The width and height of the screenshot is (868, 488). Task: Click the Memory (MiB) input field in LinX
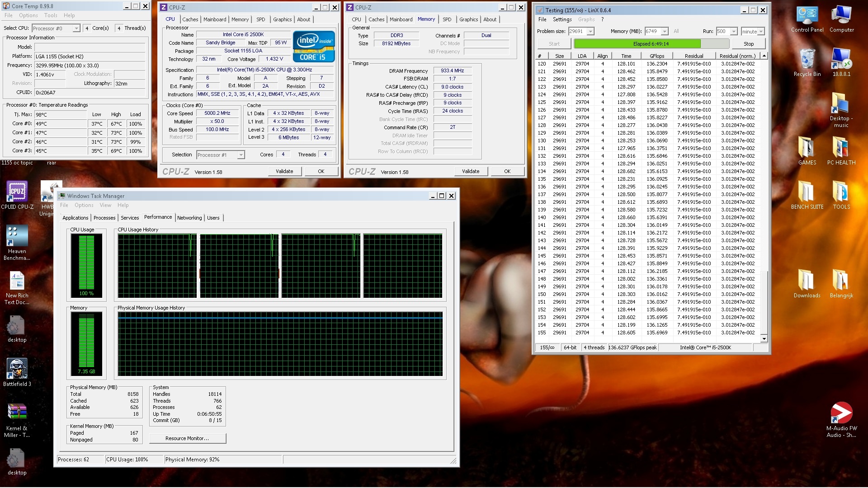(652, 32)
